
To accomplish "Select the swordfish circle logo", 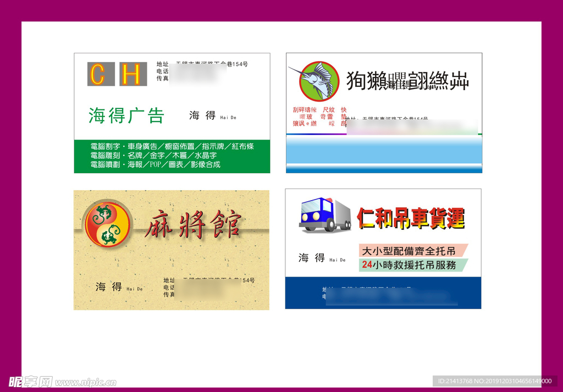I will (318, 81).
